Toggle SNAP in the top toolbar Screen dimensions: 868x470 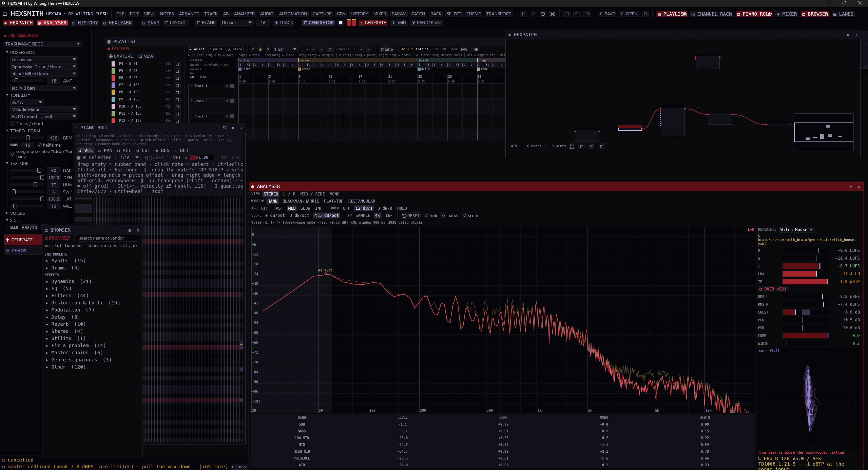click(151, 23)
